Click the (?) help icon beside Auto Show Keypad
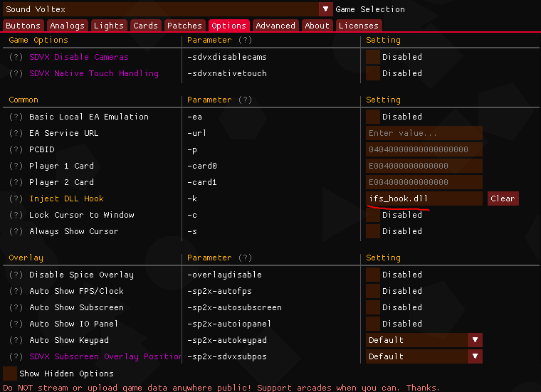 click(x=16, y=340)
